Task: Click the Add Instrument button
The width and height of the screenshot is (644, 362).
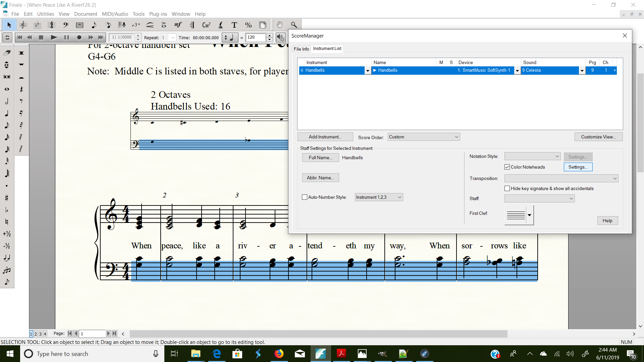Action: 325,137
